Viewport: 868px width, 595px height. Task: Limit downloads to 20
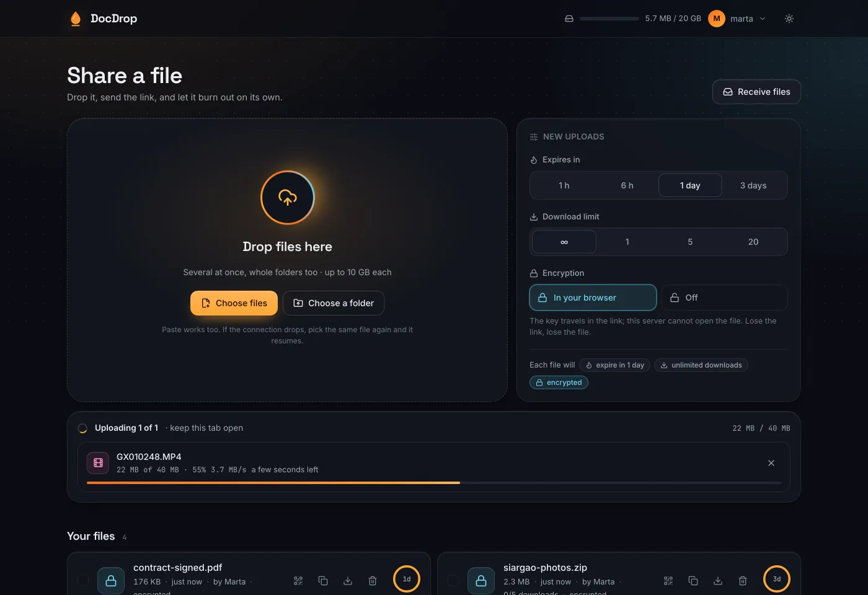pyautogui.click(x=753, y=242)
